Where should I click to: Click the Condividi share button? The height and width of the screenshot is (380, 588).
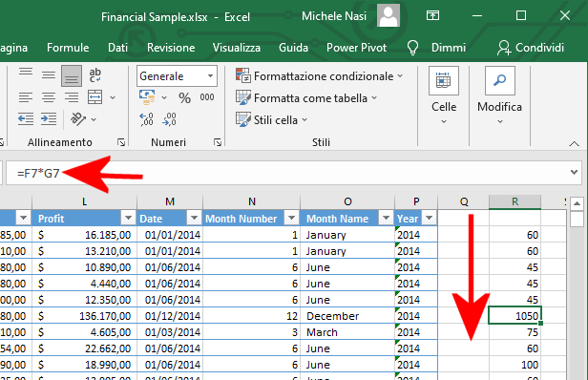click(x=531, y=48)
